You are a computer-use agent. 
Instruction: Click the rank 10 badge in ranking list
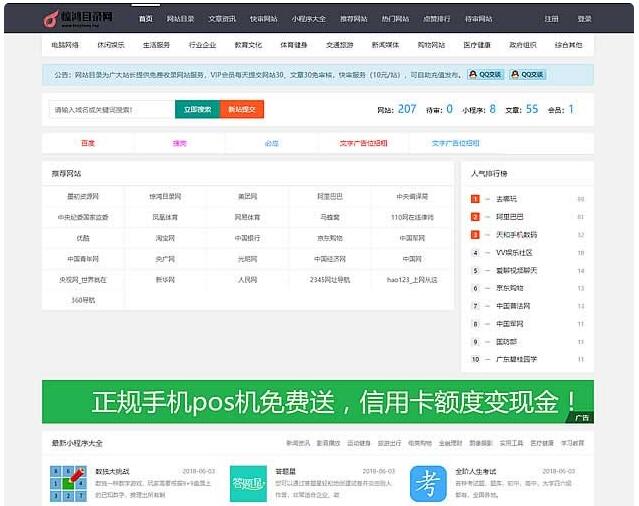(475, 359)
